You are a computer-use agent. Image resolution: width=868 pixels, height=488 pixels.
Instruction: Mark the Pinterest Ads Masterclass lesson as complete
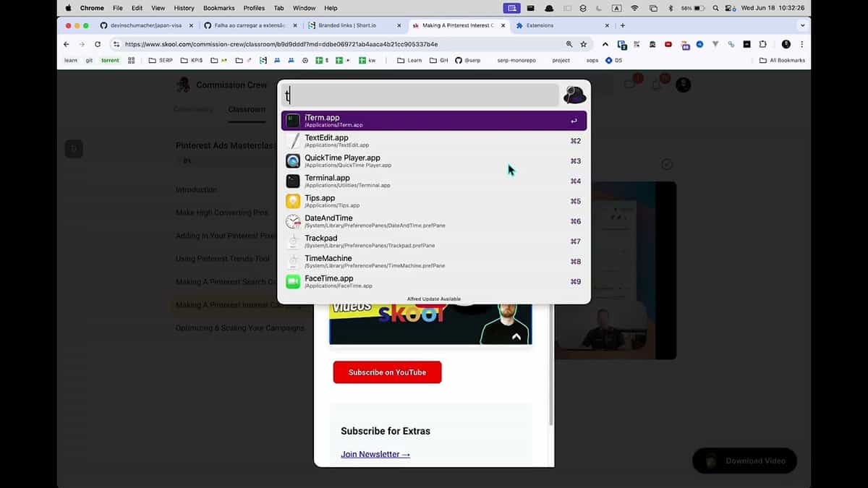667,164
